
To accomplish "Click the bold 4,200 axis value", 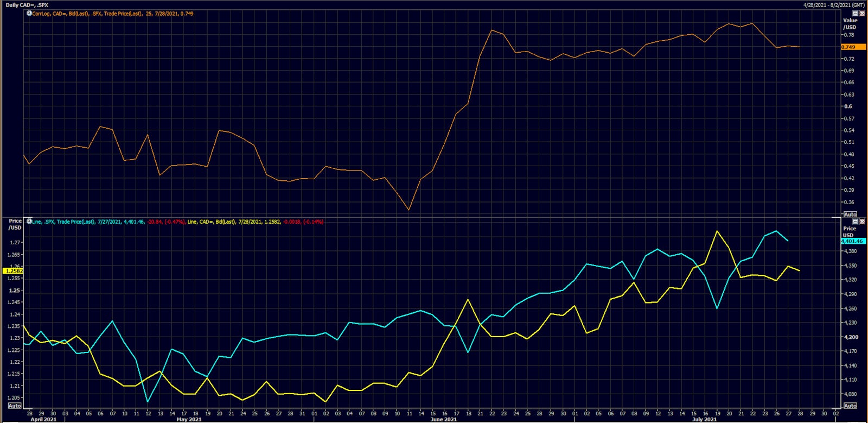I will (851, 337).
